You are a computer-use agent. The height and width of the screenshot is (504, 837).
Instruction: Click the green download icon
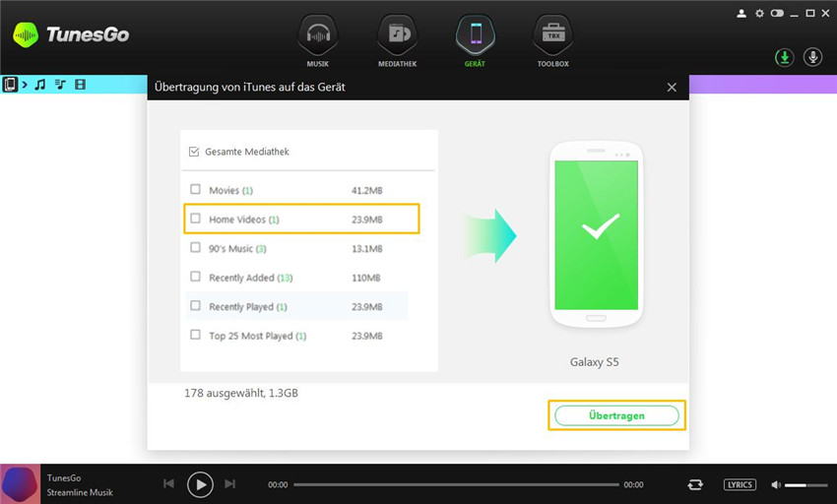[x=784, y=57]
